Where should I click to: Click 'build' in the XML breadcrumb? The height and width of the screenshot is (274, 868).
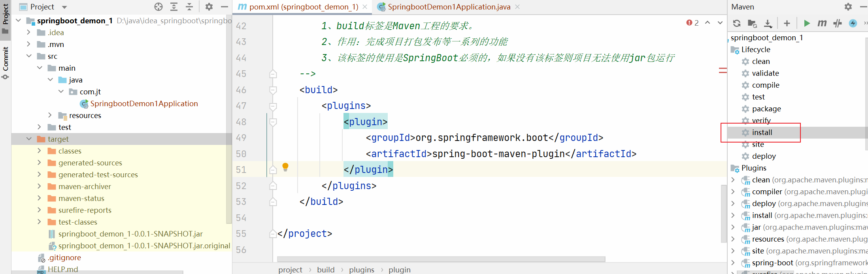[x=326, y=269]
